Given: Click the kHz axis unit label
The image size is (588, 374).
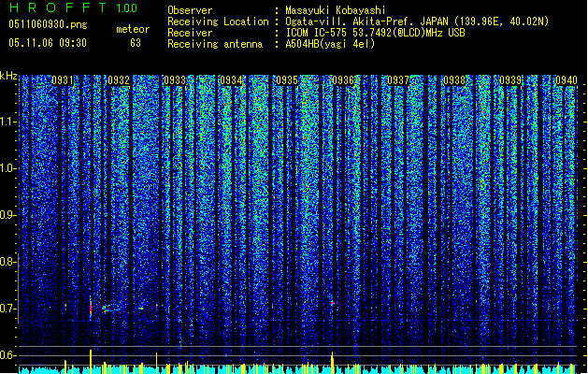Looking at the screenshot, I should tap(8, 76).
